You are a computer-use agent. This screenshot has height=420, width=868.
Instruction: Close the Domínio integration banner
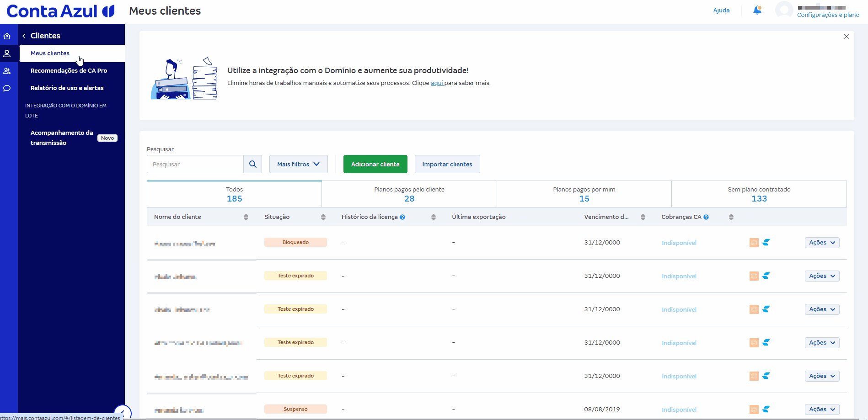click(x=847, y=37)
